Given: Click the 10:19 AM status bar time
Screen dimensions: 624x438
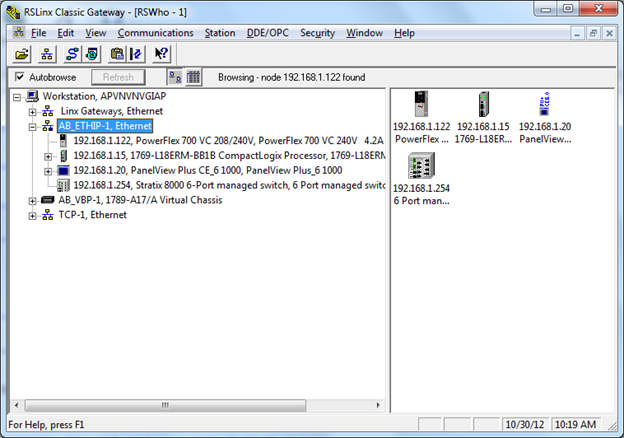Looking at the screenshot, I should pos(575,425).
